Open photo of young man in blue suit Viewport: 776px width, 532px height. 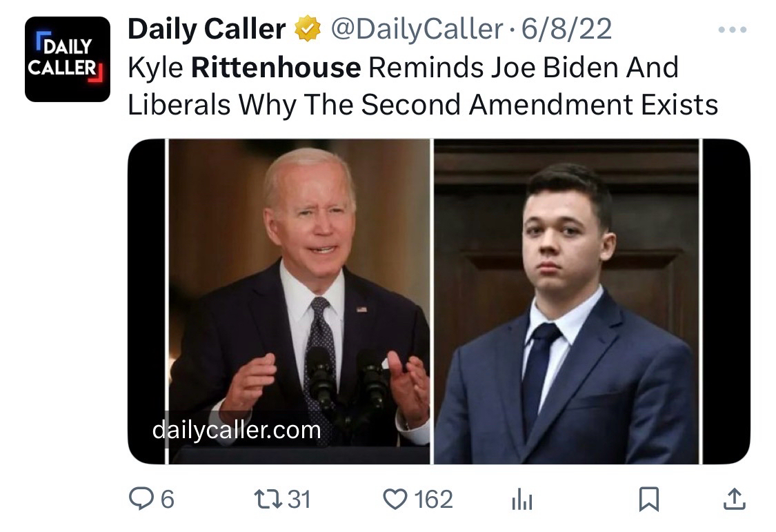pos(567,302)
